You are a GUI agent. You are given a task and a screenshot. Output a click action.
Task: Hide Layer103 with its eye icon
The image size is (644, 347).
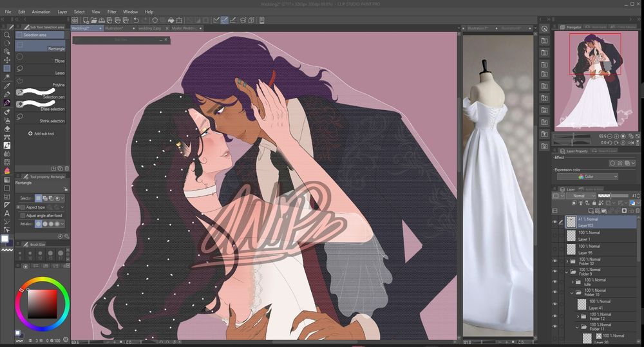tap(555, 222)
